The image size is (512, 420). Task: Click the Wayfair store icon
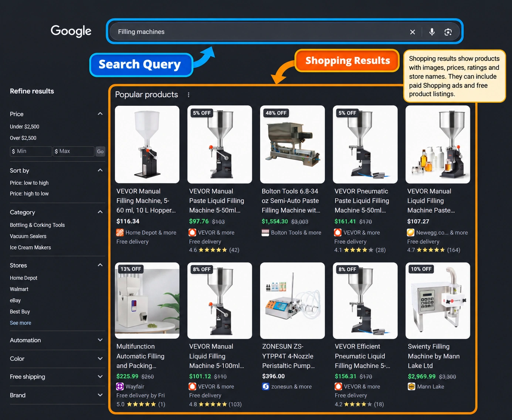tap(120, 386)
